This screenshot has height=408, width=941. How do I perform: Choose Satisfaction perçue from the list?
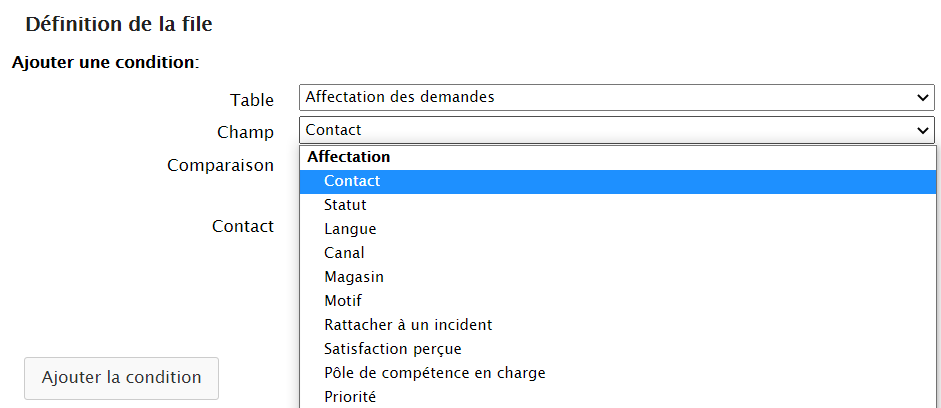tap(392, 349)
